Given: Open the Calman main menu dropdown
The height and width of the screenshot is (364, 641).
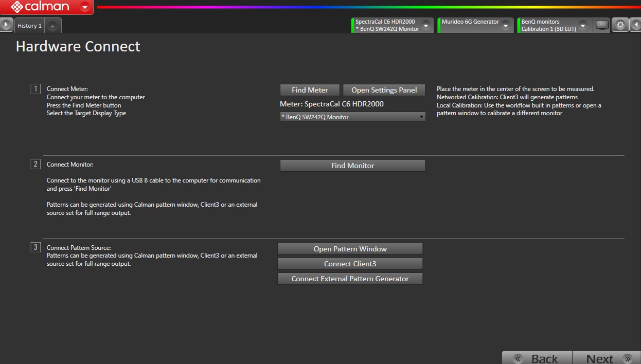Looking at the screenshot, I should coord(85,7).
